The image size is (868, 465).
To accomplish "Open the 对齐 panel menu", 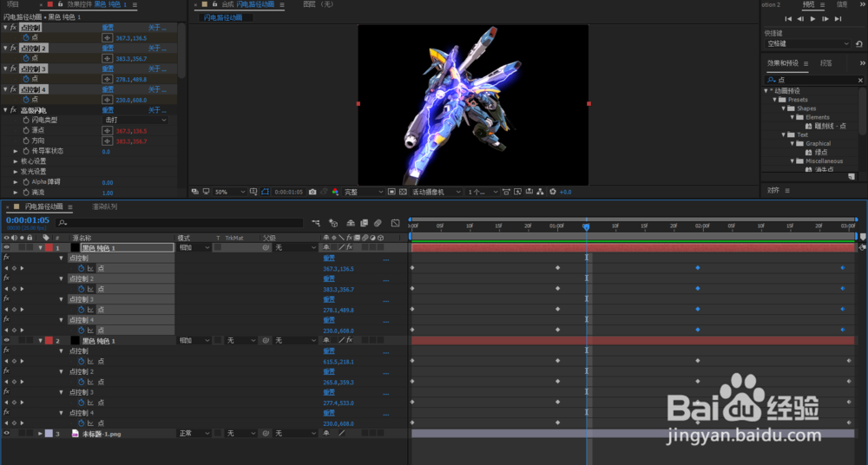I will (x=787, y=191).
